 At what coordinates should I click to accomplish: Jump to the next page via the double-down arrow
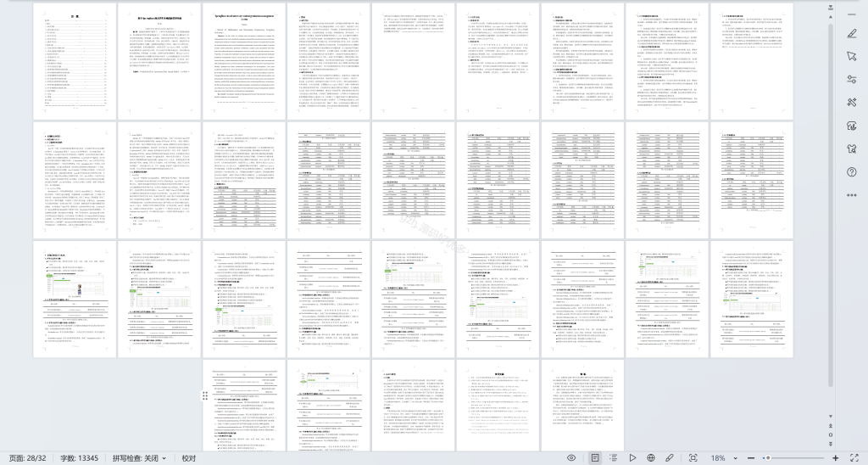click(x=830, y=444)
